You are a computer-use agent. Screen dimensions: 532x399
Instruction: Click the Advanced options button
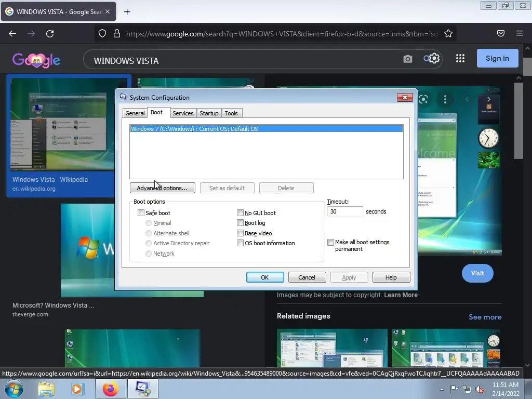pos(163,188)
